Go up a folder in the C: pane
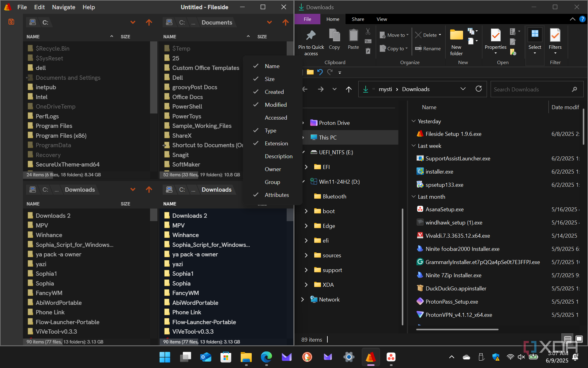This screenshot has width=588, height=368. coord(149,22)
